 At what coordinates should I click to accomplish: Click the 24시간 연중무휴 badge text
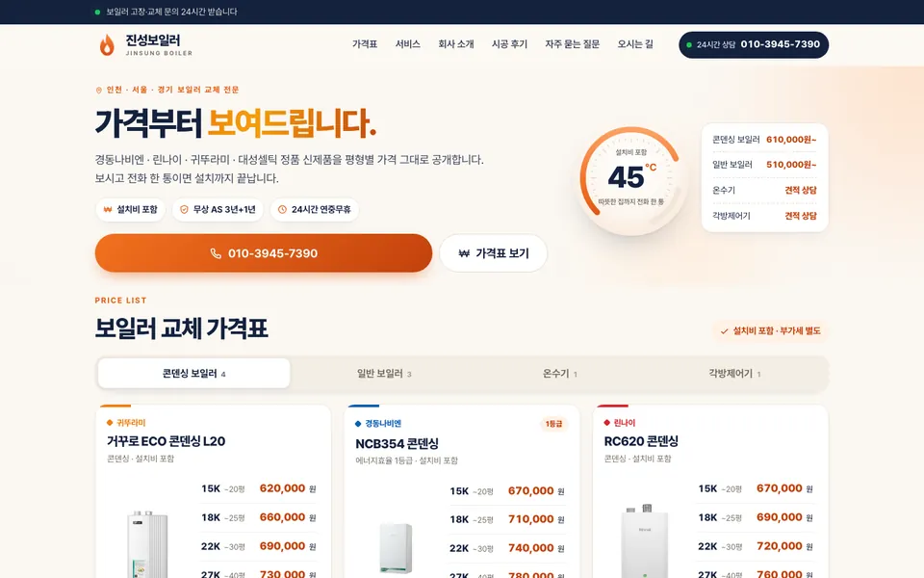[x=321, y=209]
